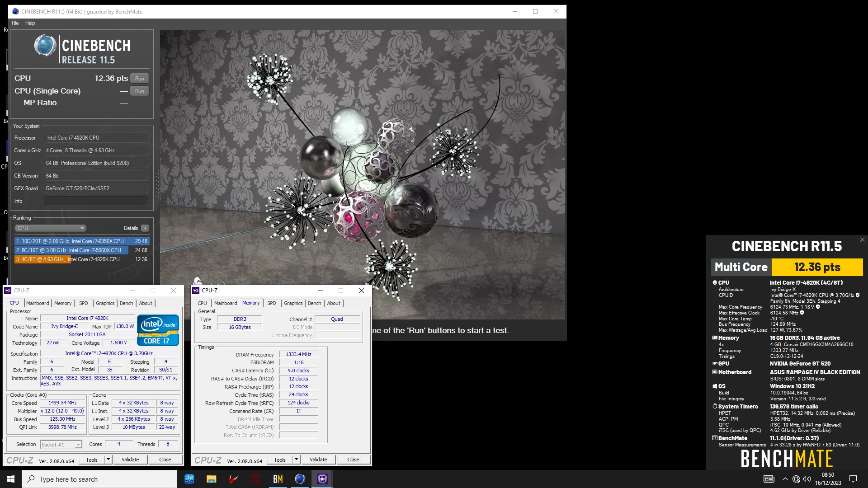This screenshot has height=488, width=868.
Task: Switch to Cinebench via its taskbar icon
Action: pyautogui.click(x=300, y=479)
